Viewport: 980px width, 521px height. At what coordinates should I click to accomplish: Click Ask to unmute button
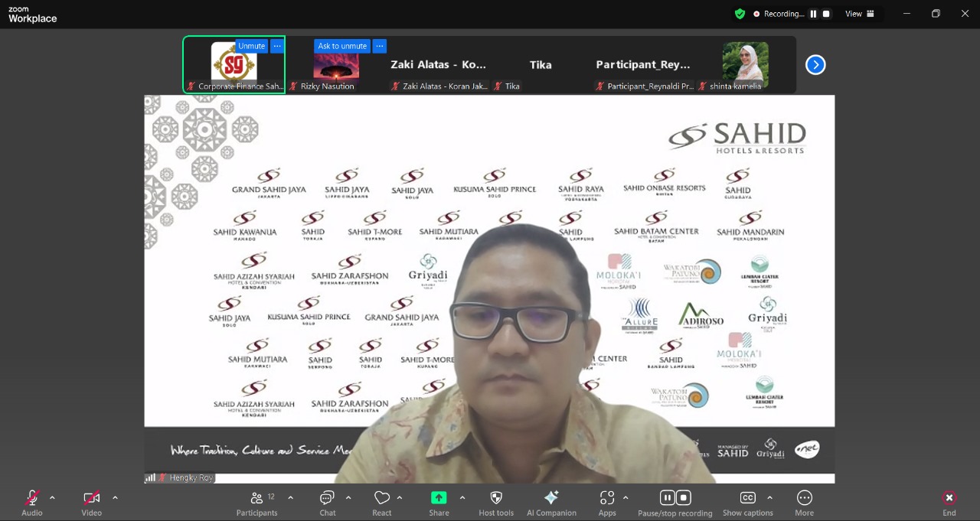(x=342, y=46)
